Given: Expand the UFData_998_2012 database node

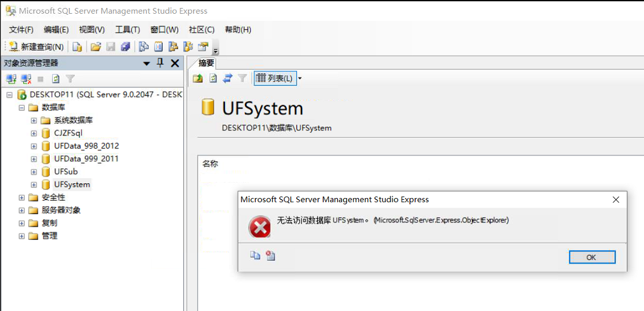Looking at the screenshot, I should [x=34, y=146].
